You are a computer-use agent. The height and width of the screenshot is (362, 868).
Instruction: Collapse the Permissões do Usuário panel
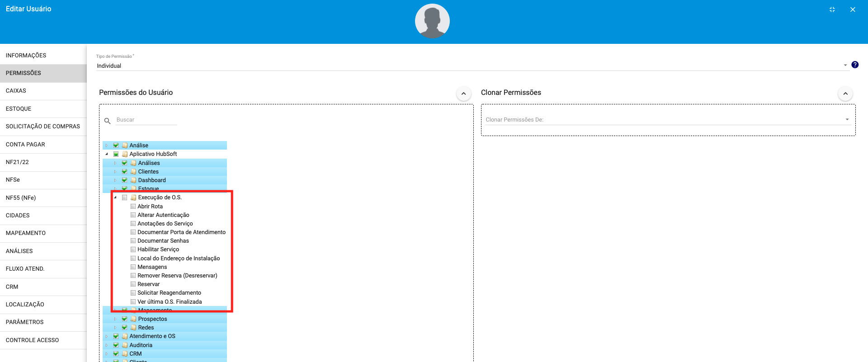click(x=463, y=94)
